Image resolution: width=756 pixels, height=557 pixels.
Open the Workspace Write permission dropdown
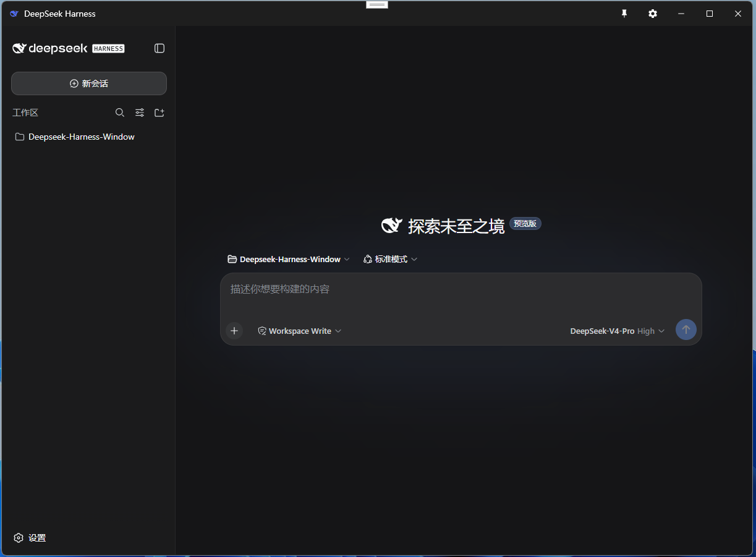click(x=300, y=331)
